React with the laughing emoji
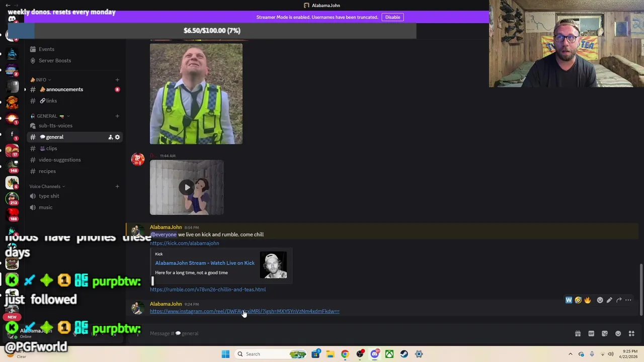644x362 pixels. [x=578, y=300]
